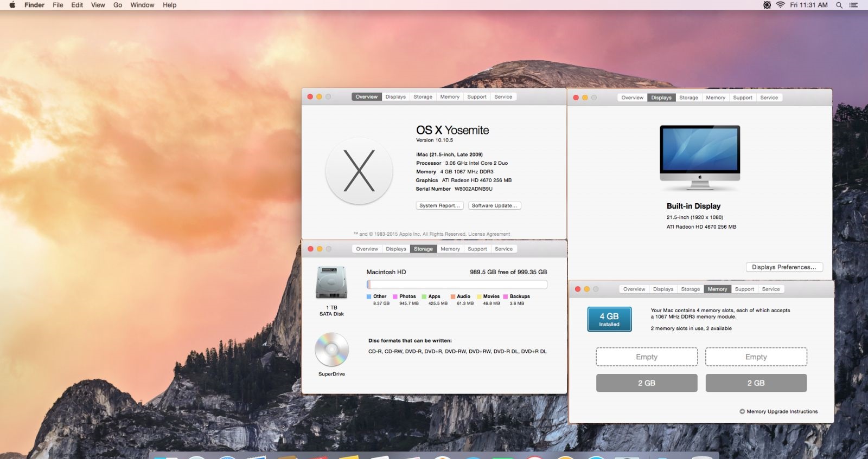Viewport: 868px width, 459px height.
Task: Open Overview tab in the memory slots window
Action: (634, 289)
